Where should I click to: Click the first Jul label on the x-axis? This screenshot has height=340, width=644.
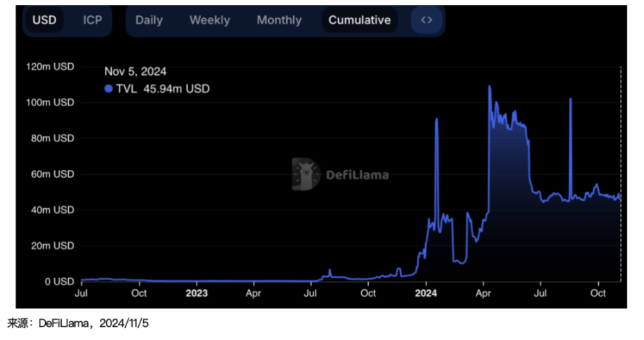click(x=81, y=294)
